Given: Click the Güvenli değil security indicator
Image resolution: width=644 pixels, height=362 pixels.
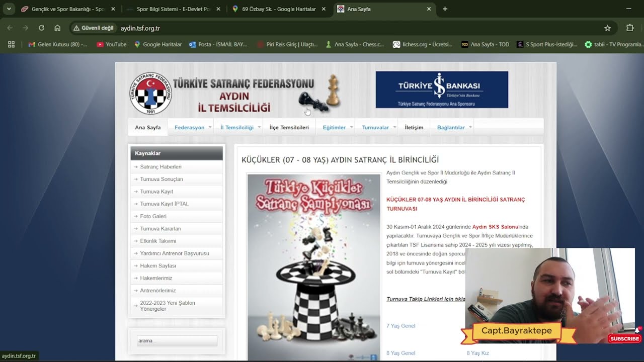Looking at the screenshot, I should [94, 28].
